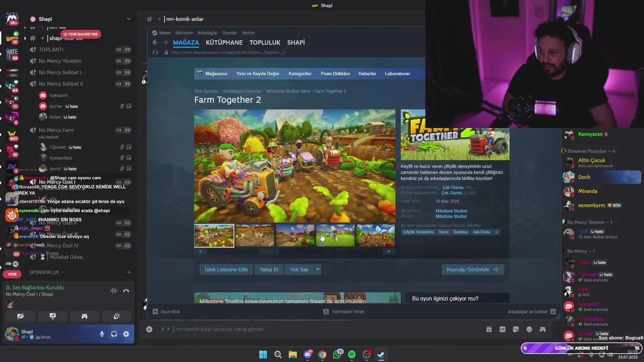Open GIF picker in message bar
The image size is (644, 362).
[x=502, y=329]
